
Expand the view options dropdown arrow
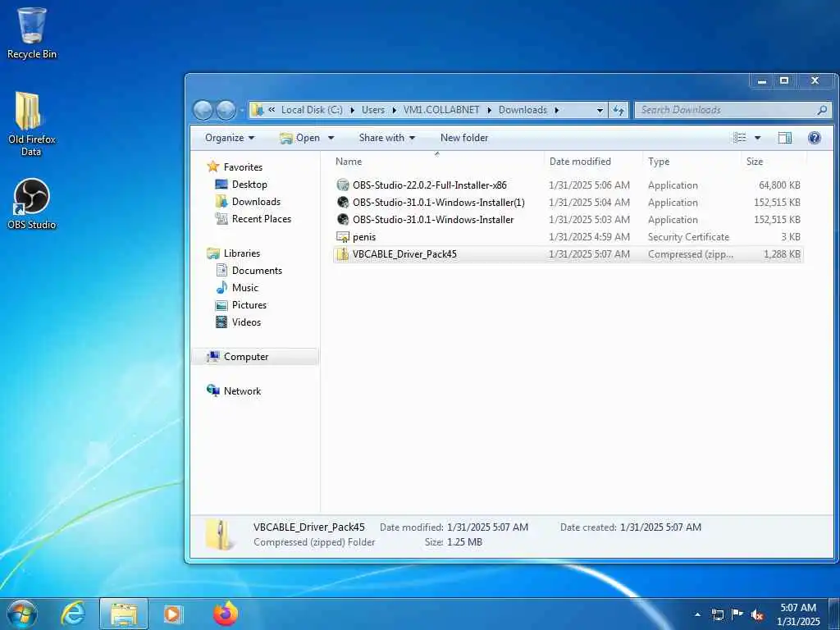tap(757, 138)
